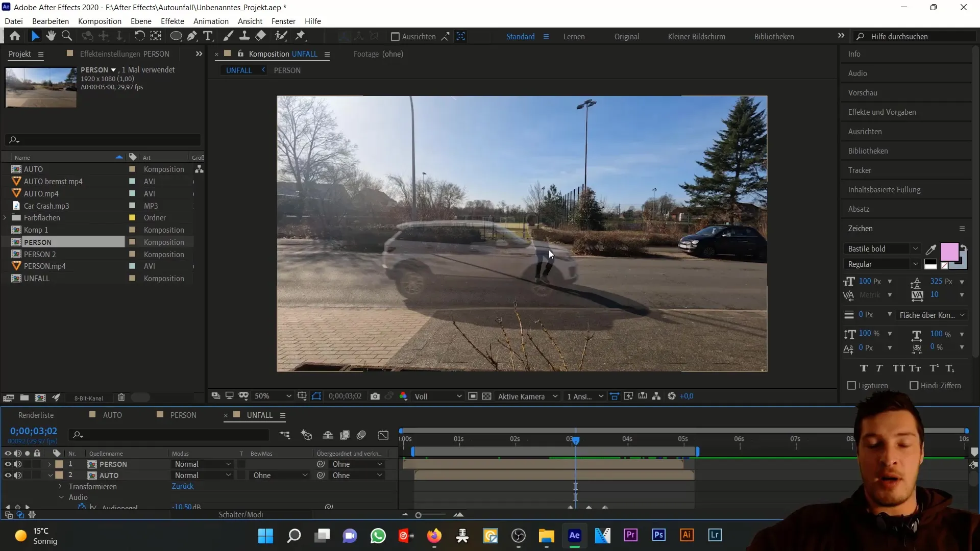The width and height of the screenshot is (980, 551).
Task: Toggle the motion blur icon in timeline
Action: click(361, 435)
